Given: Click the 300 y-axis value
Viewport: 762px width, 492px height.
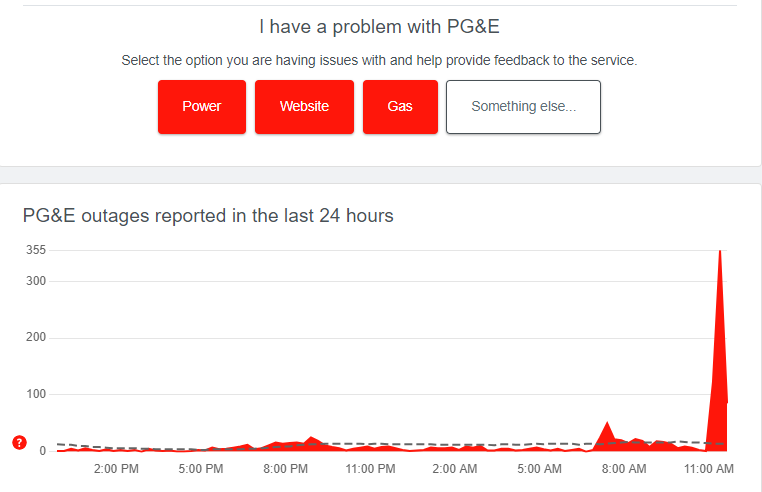Looking at the screenshot, I should pyautogui.click(x=36, y=281).
